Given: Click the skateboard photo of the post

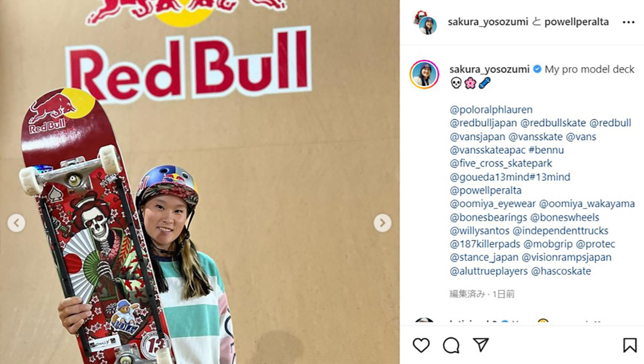Looking at the screenshot, I should 200,182.
